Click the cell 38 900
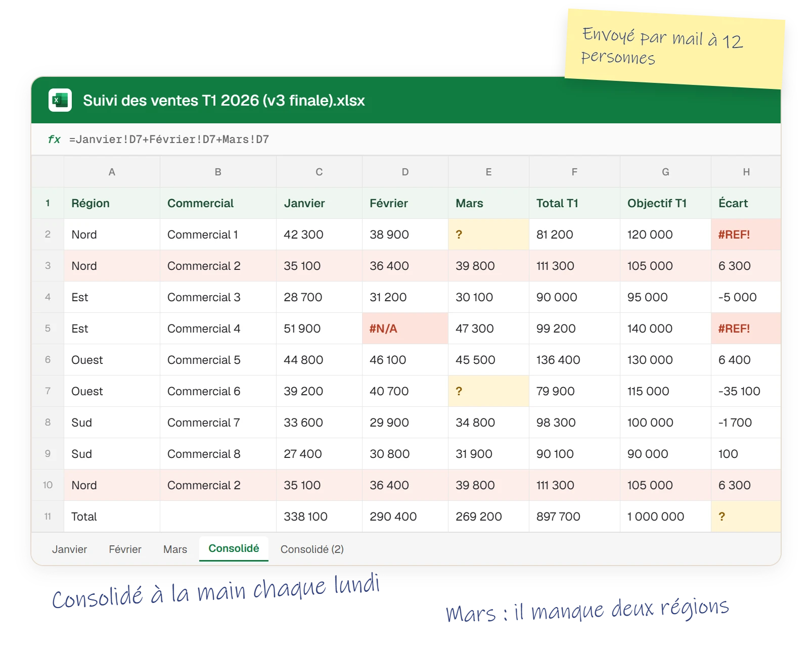 click(405, 235)
